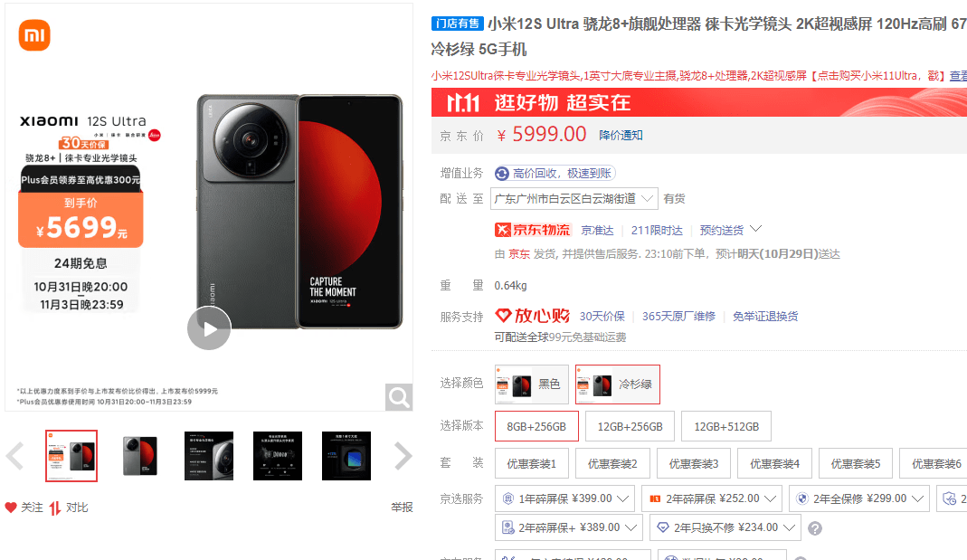Click the help question mark icon

(x=815, y=528)
